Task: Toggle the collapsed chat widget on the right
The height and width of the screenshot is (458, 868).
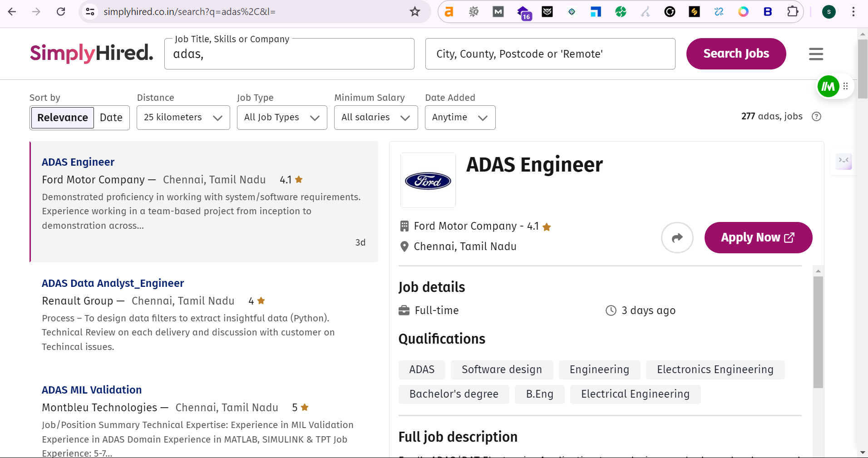Action: tap(843, 161)
